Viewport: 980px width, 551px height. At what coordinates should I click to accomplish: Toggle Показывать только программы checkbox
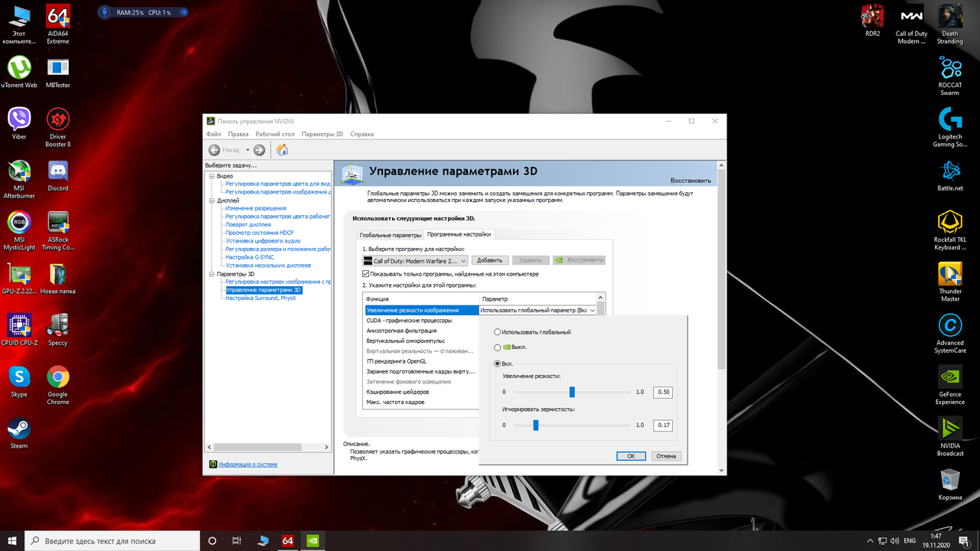(366, 273)
